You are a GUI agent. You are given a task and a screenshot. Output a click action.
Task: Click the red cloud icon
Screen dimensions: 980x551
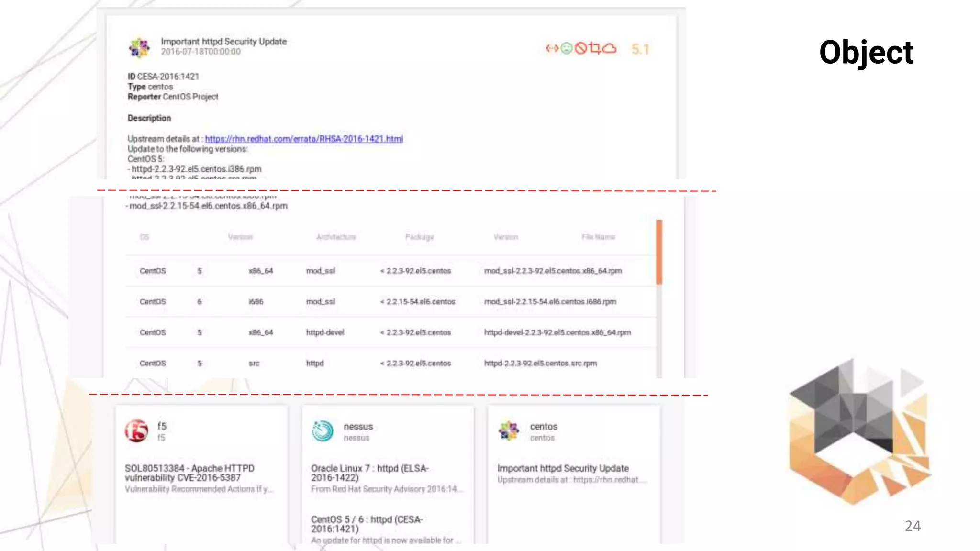tap(609, 48)
